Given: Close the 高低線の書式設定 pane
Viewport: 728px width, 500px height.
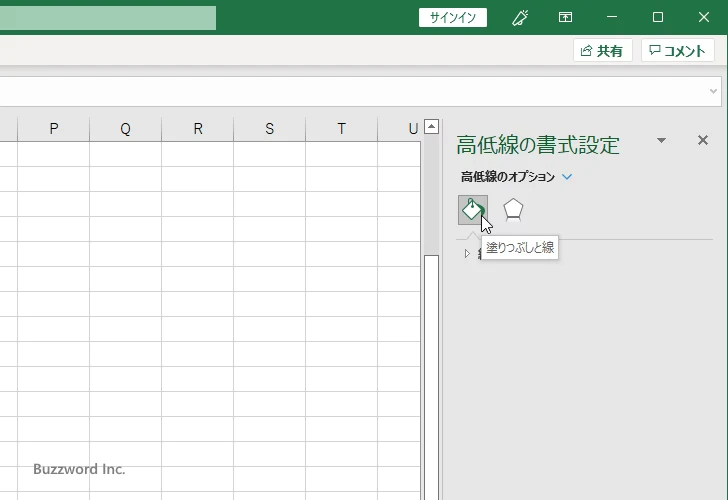Looking at the screenshot, I should tap(703, 140).
